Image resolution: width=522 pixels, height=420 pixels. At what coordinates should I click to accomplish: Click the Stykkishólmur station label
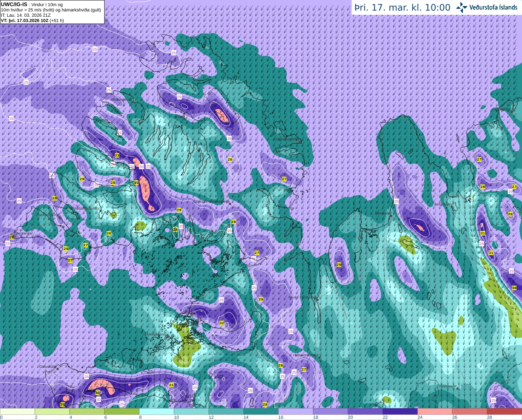coord(156,334)
